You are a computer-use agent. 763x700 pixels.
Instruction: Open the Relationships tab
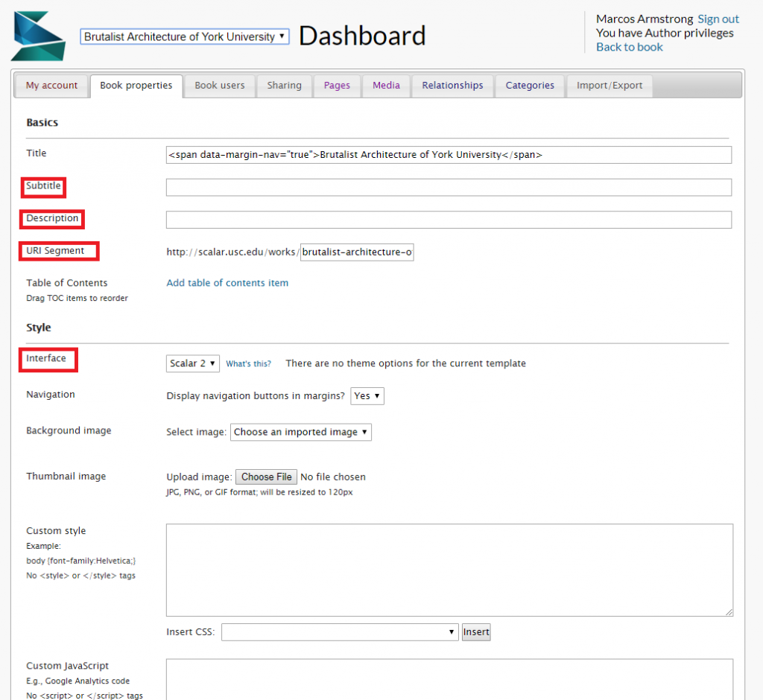point(452,86)
